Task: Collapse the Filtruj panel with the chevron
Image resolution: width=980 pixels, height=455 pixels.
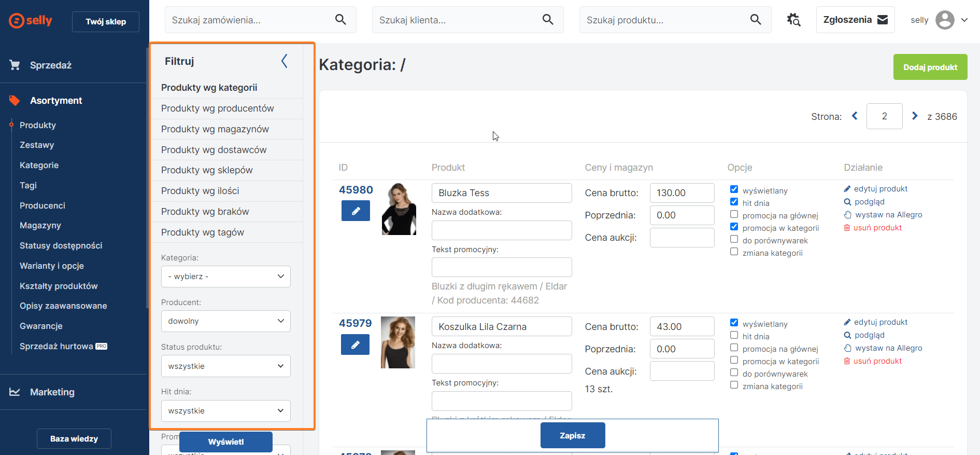Action: pos(284,61)
